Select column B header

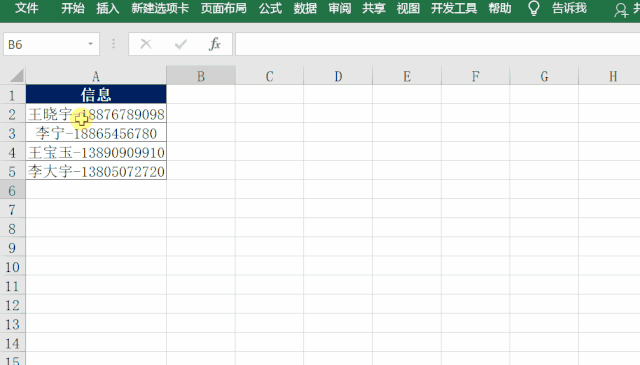201,76
